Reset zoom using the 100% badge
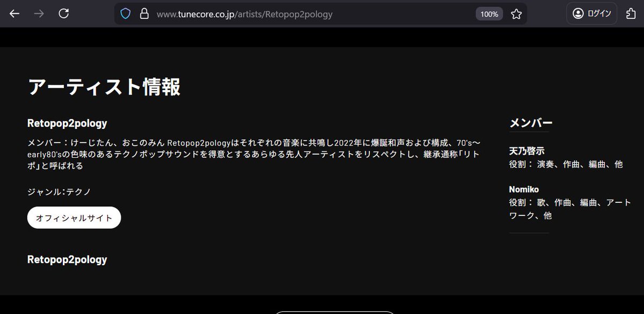Viewport: 644px width, 314px height. coord(489,14)
